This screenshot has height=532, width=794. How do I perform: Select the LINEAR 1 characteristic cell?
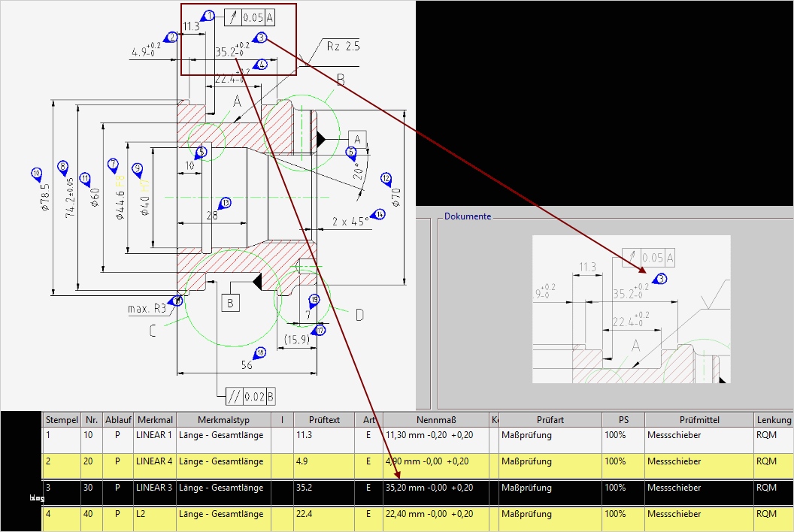155,440
